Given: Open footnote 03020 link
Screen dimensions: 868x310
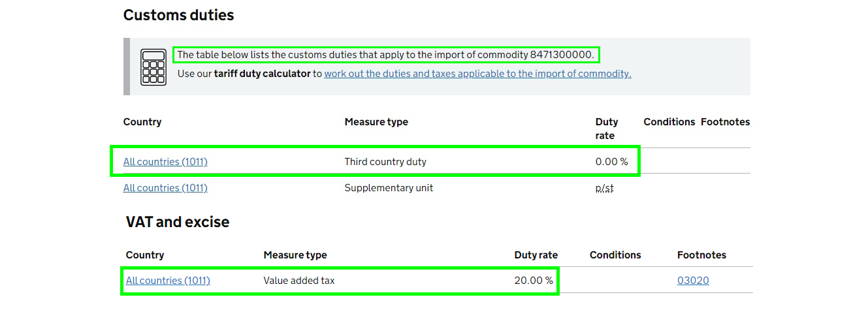Looking at the screenshot, I should pos(693,280).
